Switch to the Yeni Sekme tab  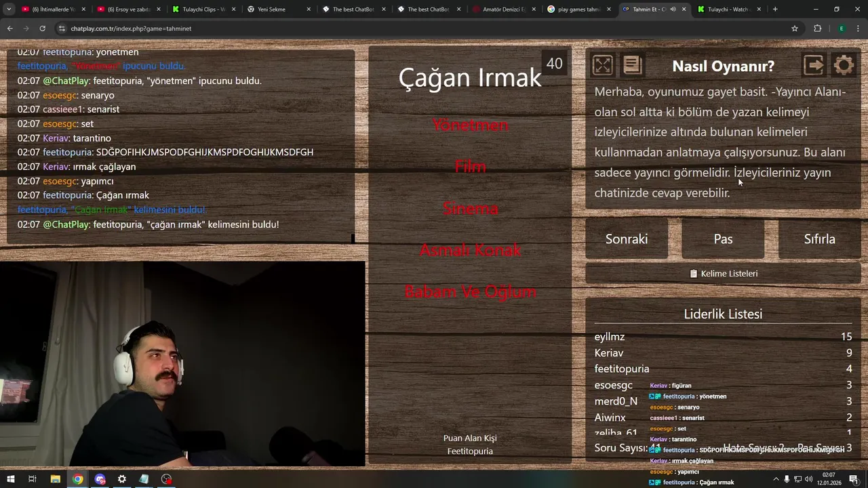point(279,9)
